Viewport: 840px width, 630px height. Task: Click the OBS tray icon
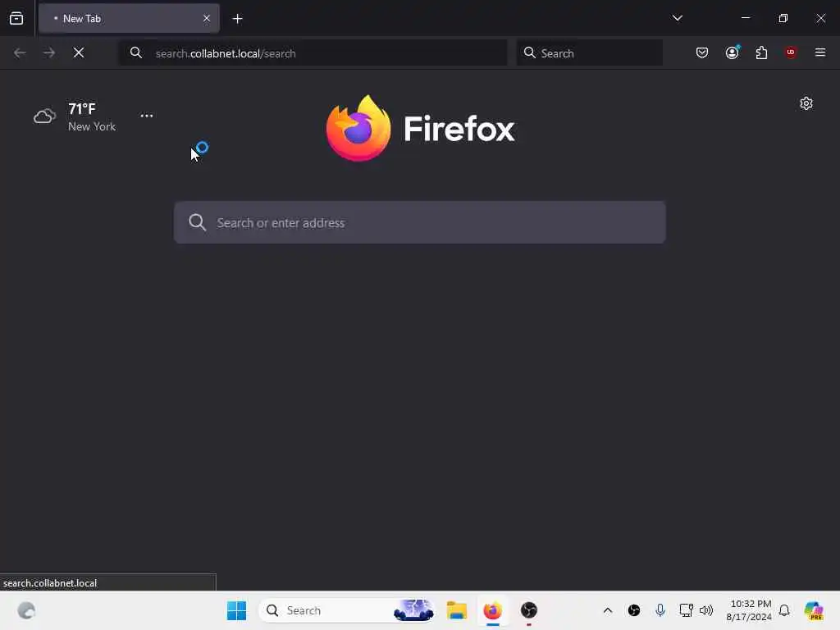[x=634, y=610]
